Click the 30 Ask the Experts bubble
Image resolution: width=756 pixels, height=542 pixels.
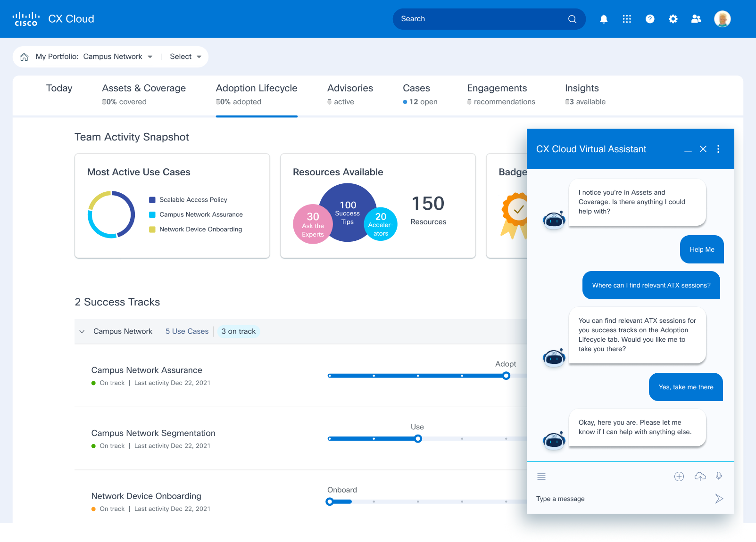tap(313, 224)
